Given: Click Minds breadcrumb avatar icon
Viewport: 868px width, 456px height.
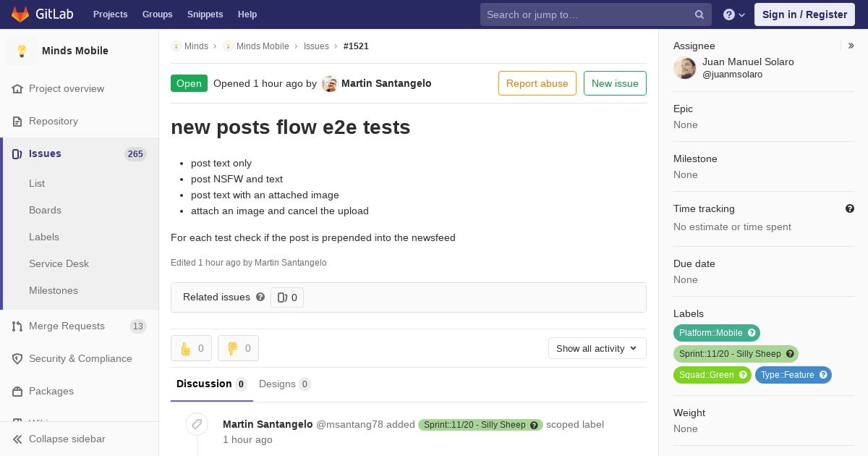Looking at the screenshot, I should tap(176, 46).
